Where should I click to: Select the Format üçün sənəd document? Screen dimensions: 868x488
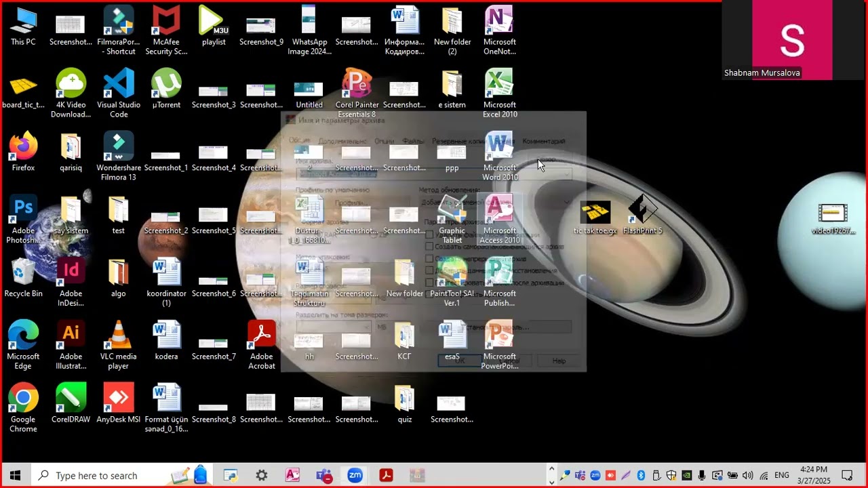coord(166,409)
